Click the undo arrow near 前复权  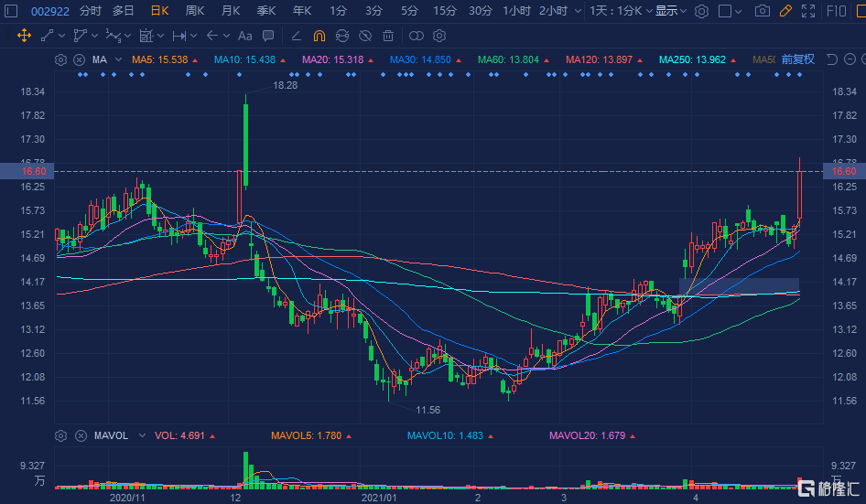832,59
